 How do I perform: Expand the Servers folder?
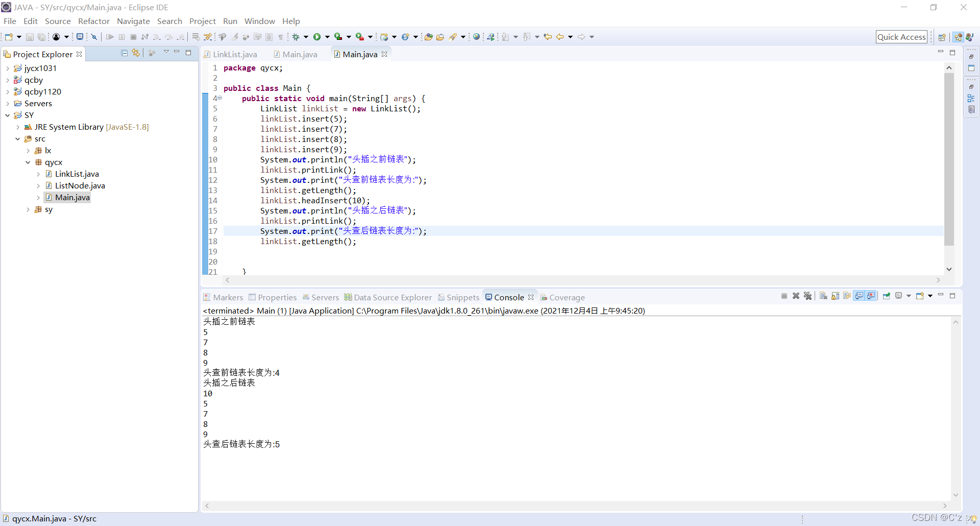point(8,104)
